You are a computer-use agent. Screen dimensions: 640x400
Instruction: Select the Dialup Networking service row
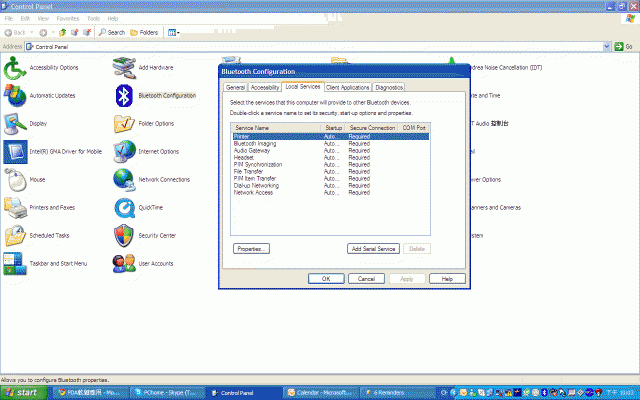click(x=331, y=185)
